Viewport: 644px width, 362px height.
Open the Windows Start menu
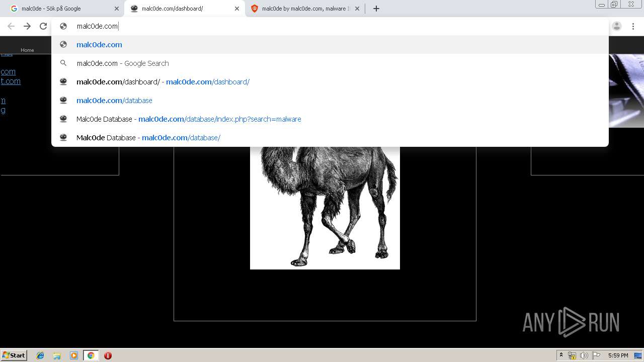14,355
